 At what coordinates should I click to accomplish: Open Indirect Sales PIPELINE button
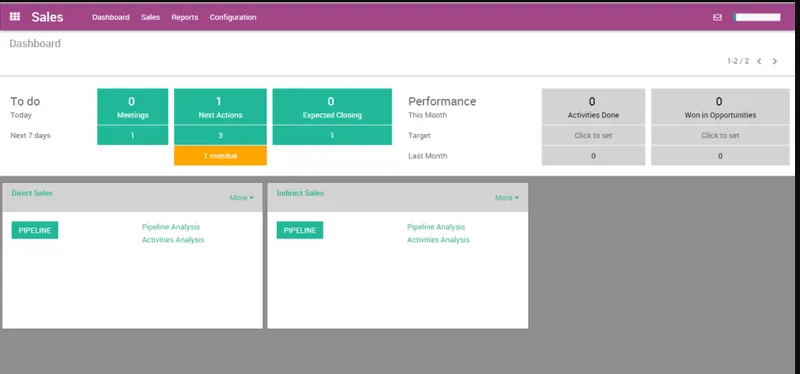pos(300,230)
